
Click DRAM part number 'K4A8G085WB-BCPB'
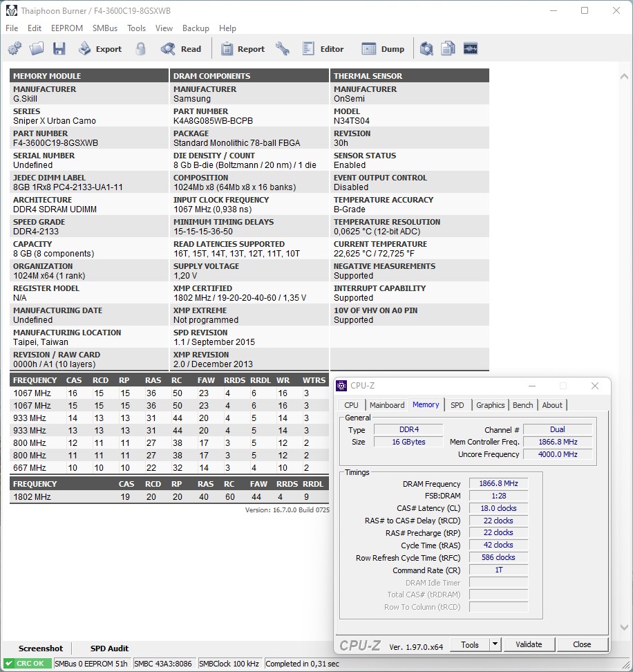click(x=213, y=121)
